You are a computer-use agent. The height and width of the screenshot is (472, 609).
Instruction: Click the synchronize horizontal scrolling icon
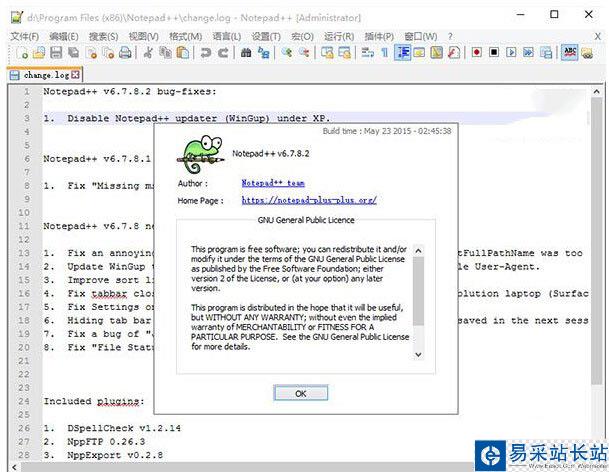[344, 52]
